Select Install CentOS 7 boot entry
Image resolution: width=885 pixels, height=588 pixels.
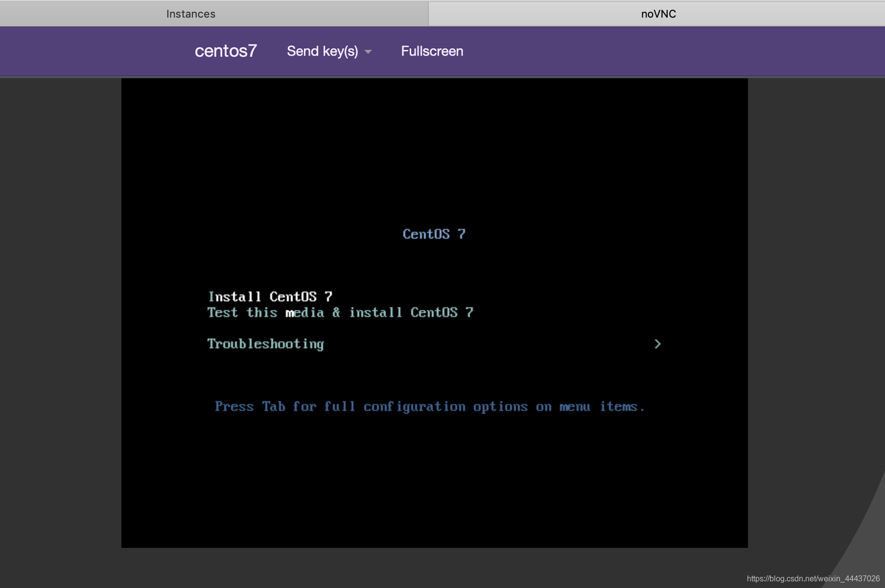[x=270, y=296]
